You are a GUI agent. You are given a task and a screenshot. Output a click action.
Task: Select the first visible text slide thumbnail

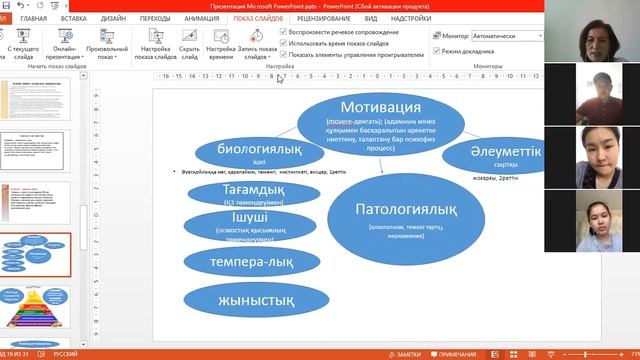(x=35, y=100)
